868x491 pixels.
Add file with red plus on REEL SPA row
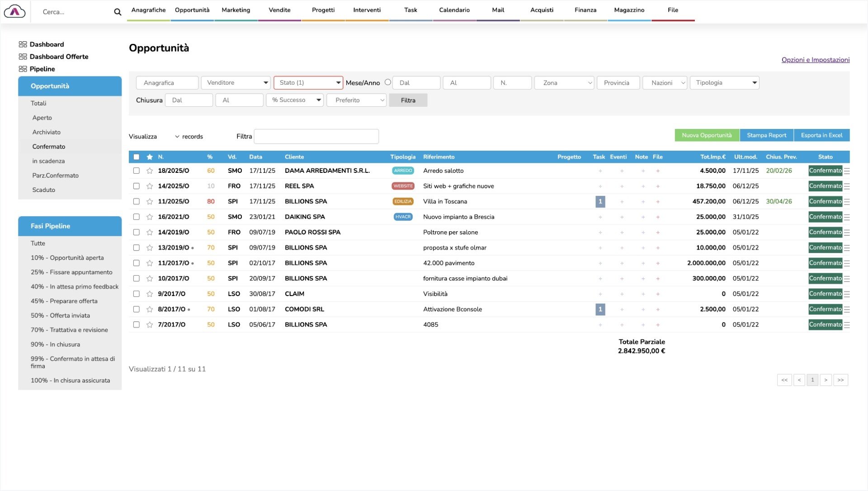click(x=658, y=186)
